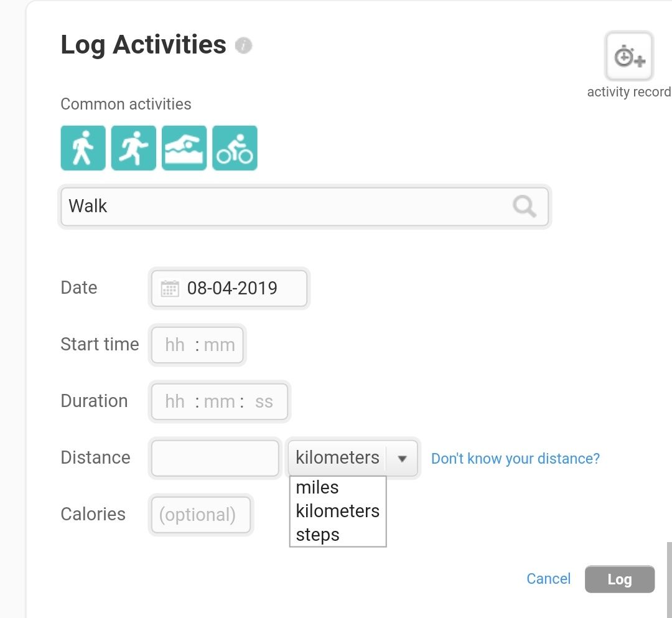Click the Log Activities info icon
672x618 pixels.
(x=243, y=45)
